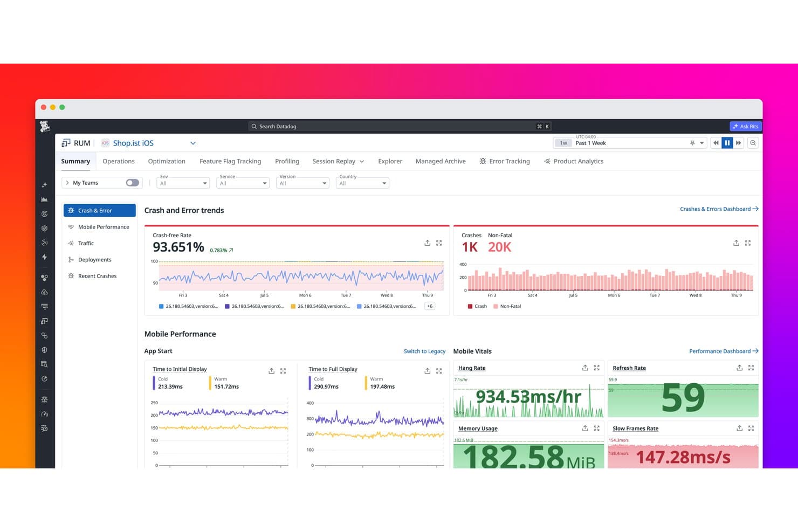This screenshot has height=532, width=798.
Task: Open the Country filter dropdown
Action: (363, 183)
